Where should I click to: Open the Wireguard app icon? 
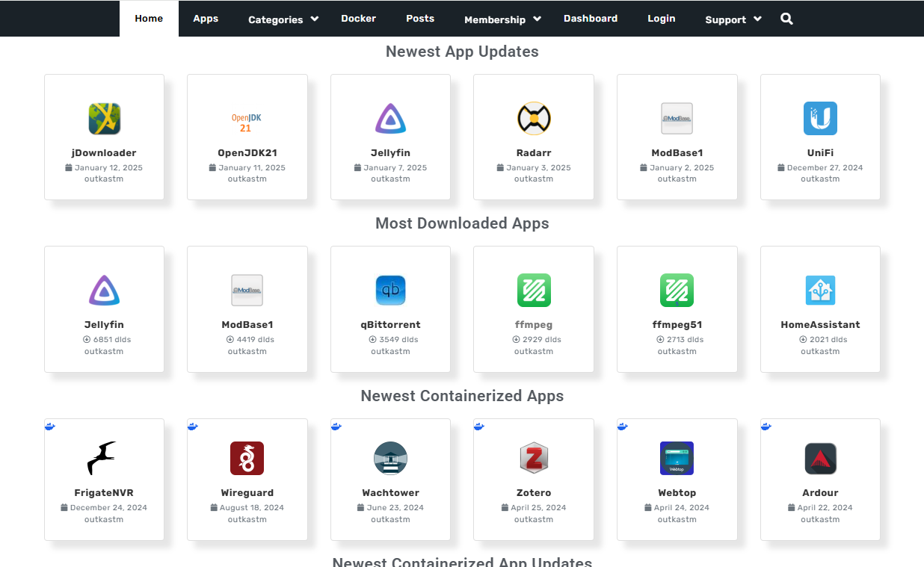coord(247,459)
